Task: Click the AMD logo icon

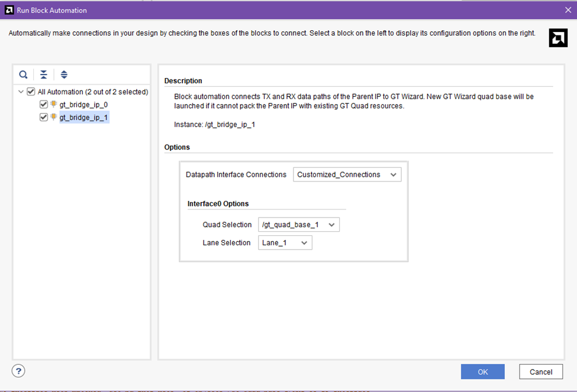Action: [x=558, y=38]
